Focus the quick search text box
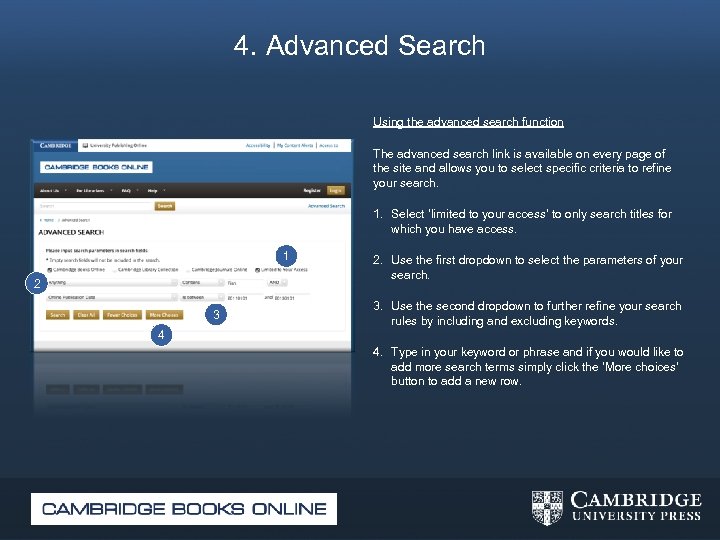This screenshot has height=540, width=720. (96, 206)
